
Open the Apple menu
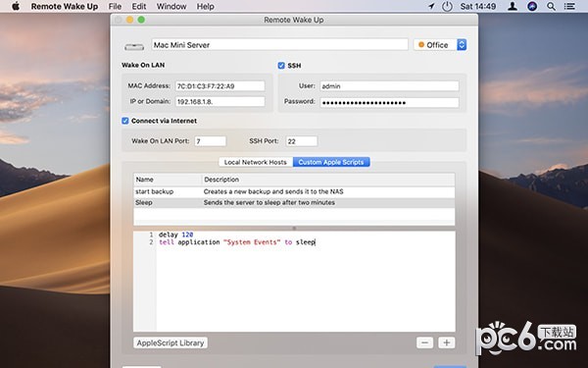point(16,6)
